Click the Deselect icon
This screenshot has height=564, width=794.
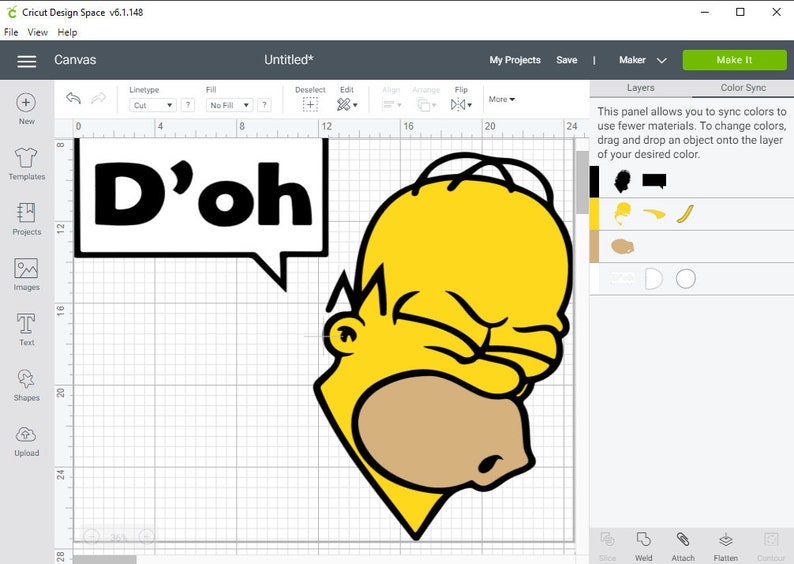[310, 105]
